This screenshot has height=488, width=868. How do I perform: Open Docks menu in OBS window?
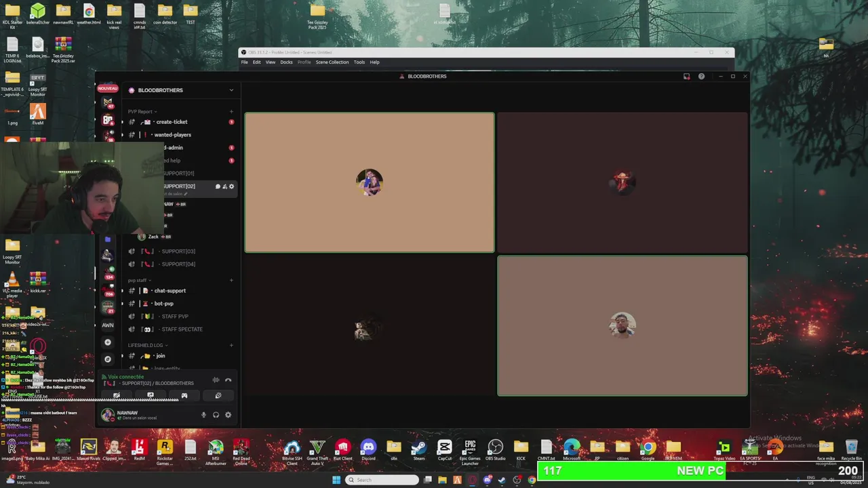(286, 62)
